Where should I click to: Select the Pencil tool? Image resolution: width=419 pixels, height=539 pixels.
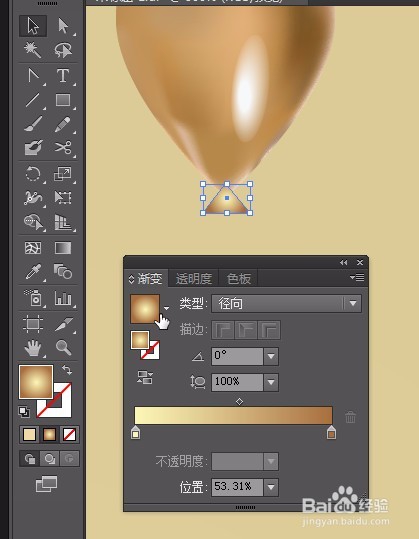point(63,124)
